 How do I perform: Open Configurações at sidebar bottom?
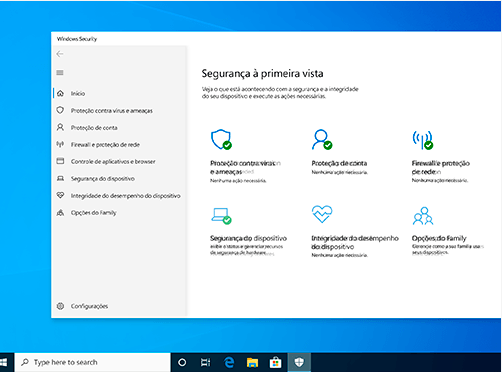point(89,306)
